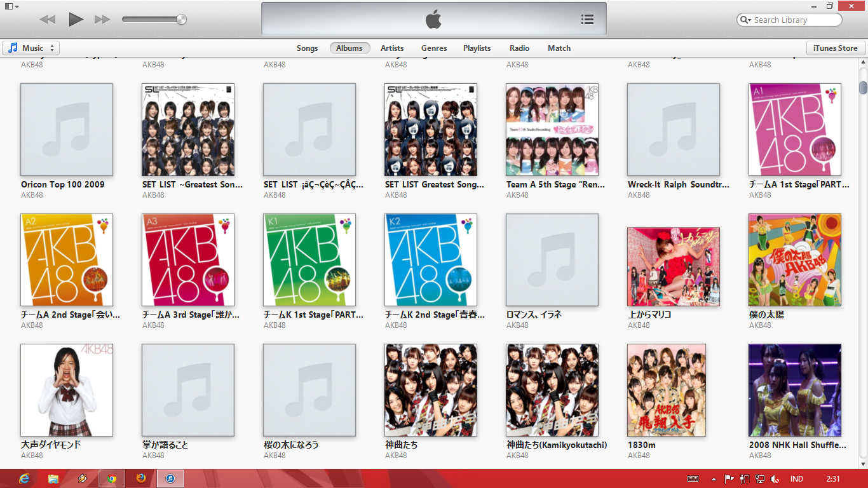Open the touch keyboard tray icon
Screen dimensions: 868x488
pyautogui.click(x=694, y=479)
